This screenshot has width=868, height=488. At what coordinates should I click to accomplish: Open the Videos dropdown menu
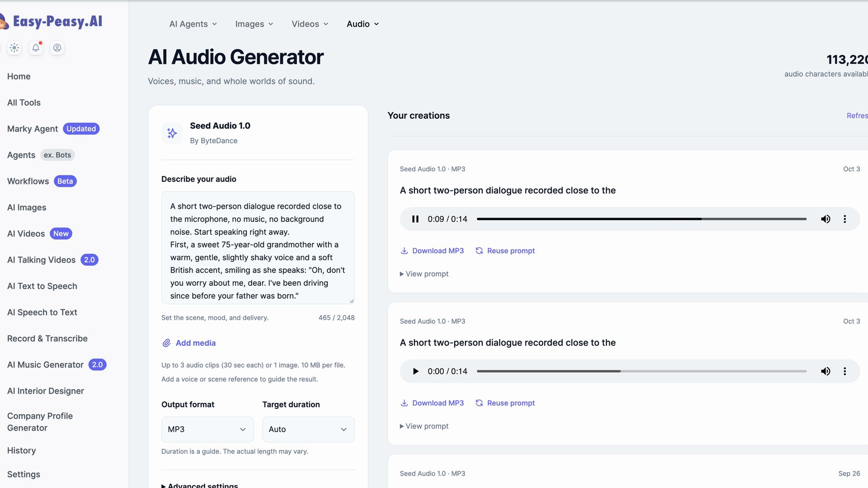(310, 24)
